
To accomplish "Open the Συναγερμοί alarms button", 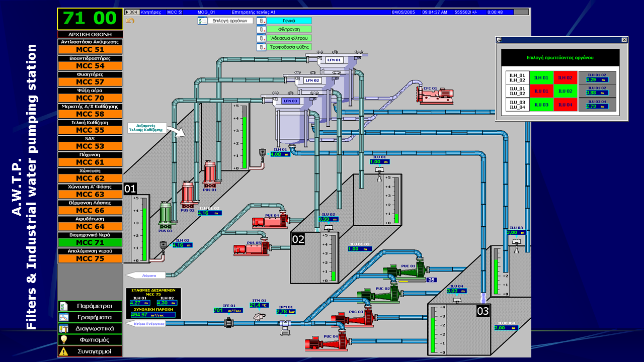I will 90,351.
